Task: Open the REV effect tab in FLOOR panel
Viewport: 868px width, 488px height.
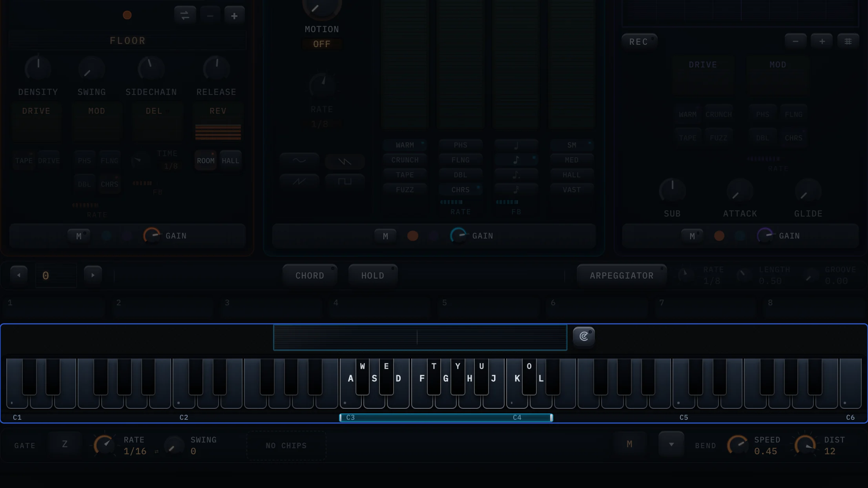Action: [218, 122]
